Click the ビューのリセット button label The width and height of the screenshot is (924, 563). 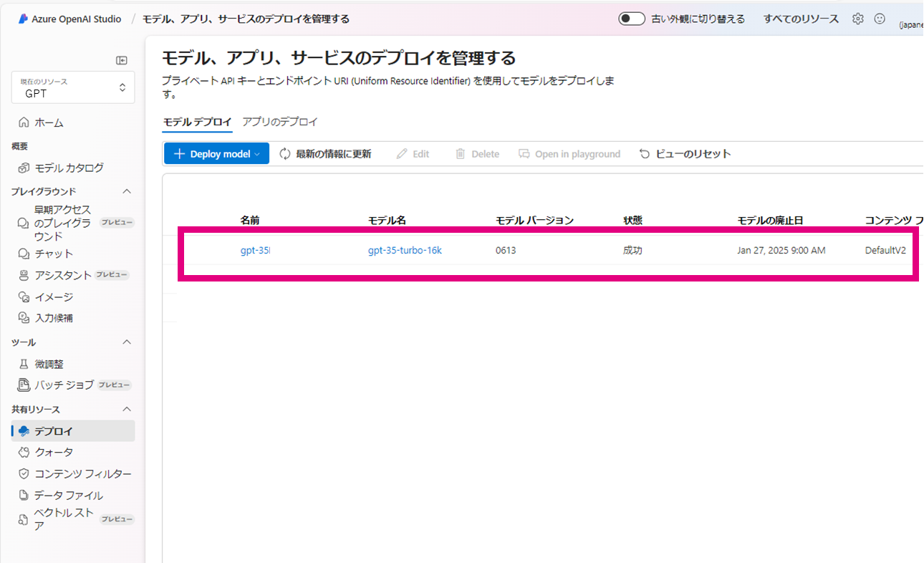[693, 154]
